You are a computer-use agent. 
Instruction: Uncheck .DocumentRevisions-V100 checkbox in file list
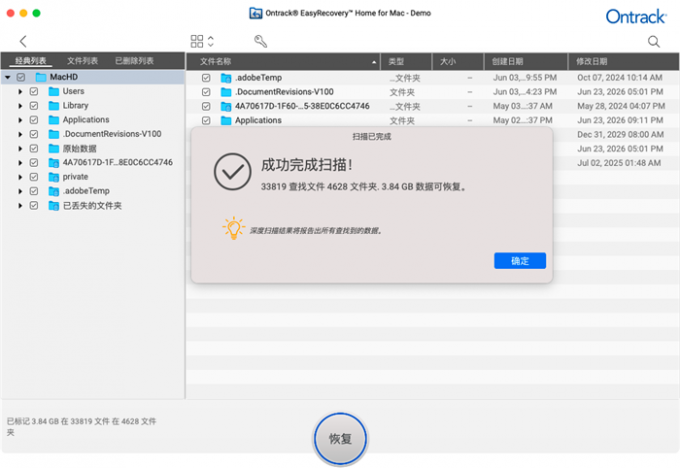[206, 92]
